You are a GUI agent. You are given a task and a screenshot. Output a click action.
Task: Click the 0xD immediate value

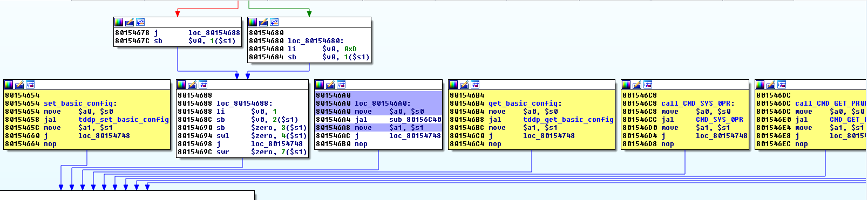tap(350, 49)
